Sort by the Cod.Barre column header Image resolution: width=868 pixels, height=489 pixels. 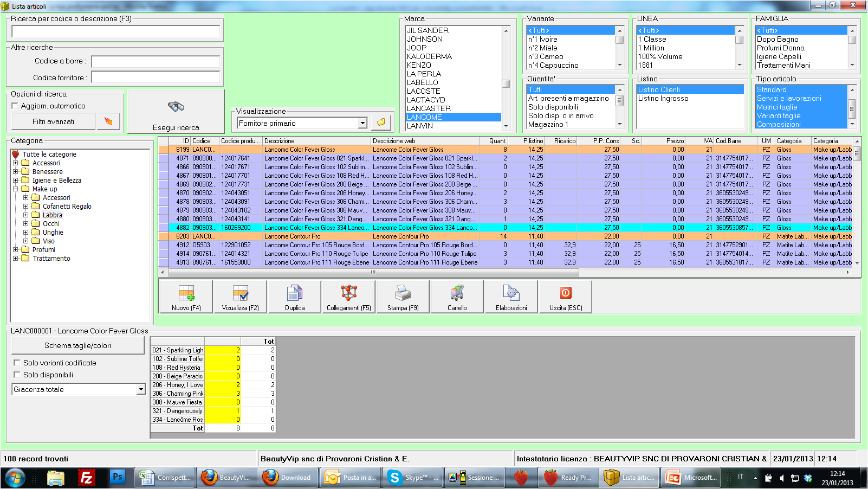click(735, 140)
